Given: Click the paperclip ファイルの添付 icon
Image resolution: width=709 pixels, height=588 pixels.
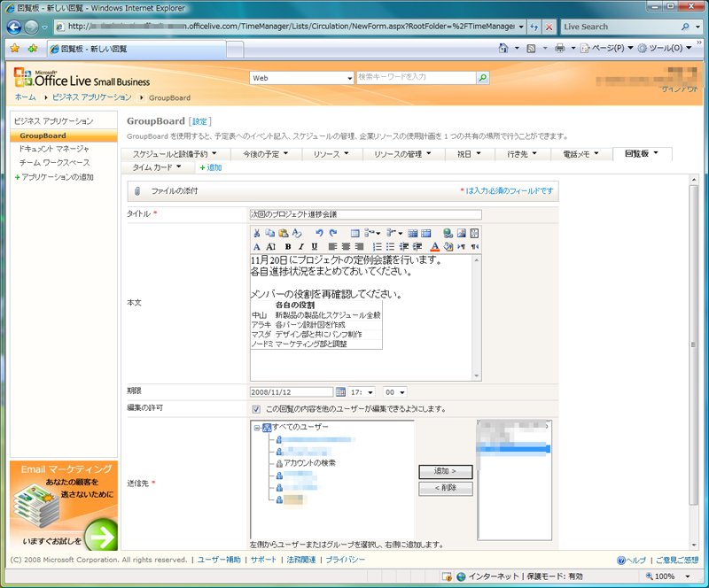Looking at the screenshot, I should [137, 191].
